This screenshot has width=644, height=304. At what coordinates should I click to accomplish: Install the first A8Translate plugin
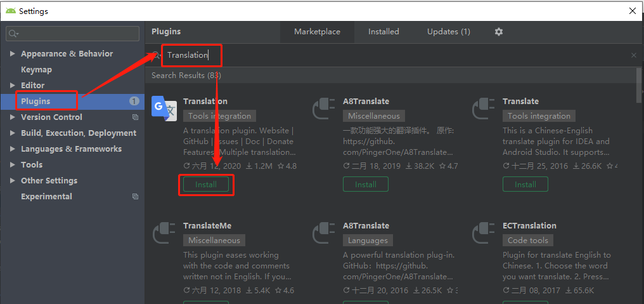click(x=366, y=184)
